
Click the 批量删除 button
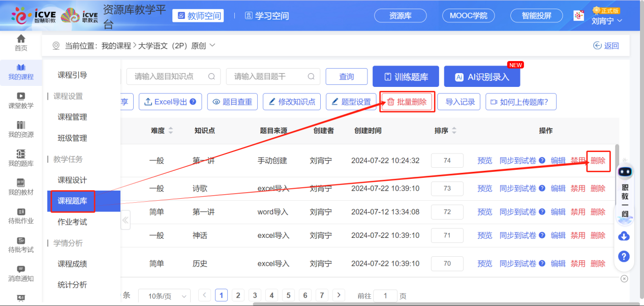tap(407, 102)
